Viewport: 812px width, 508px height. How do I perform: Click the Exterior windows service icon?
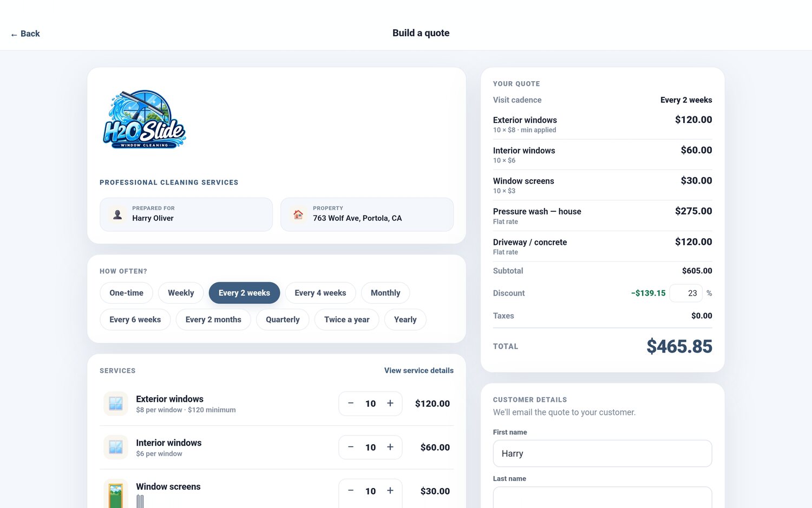(116, 403)
